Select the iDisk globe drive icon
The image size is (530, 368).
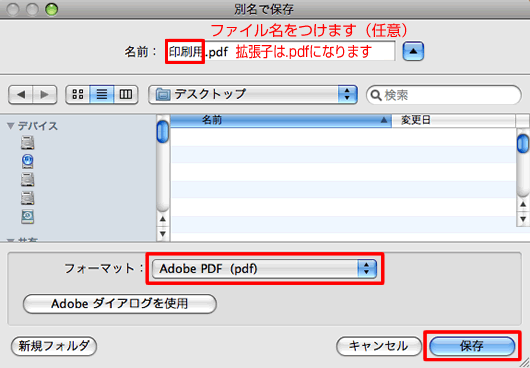[27, 161]
